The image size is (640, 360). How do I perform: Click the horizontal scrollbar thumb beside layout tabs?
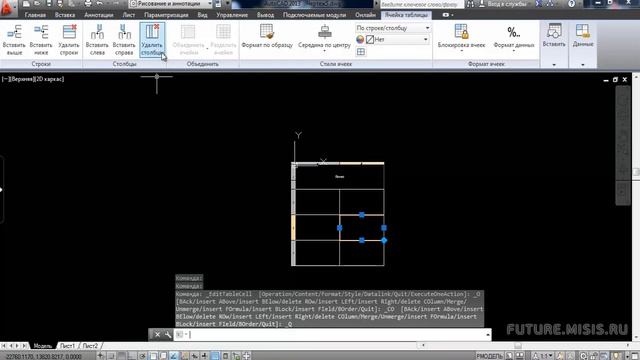(518, 345)
